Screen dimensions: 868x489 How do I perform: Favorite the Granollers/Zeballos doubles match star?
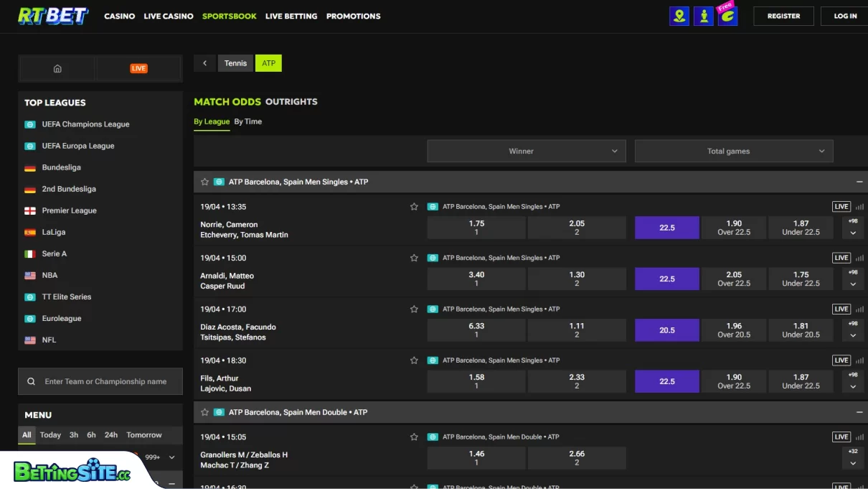pos(414,437)
